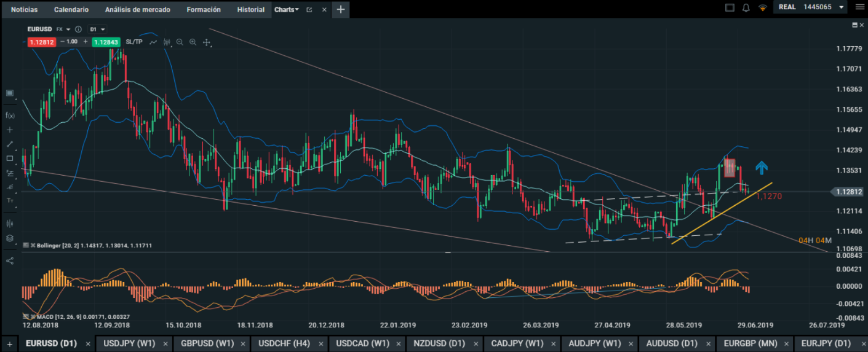Select the text annotation tool
Screen dimensions: 868x352
coord(10,201)
